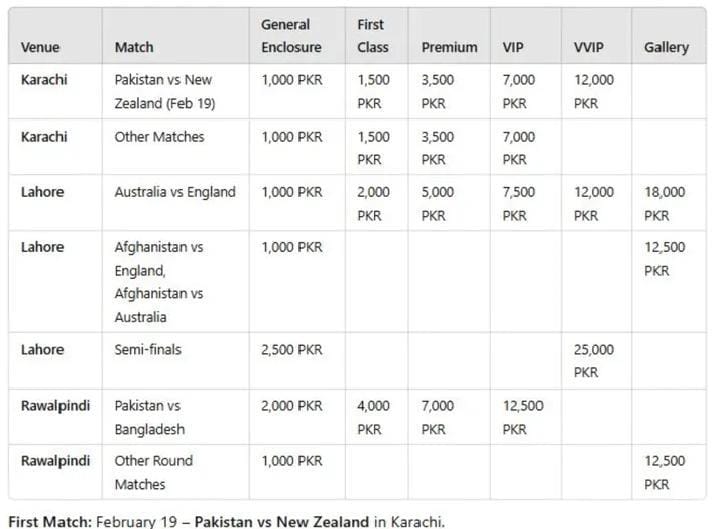The image size is (720, 529).
Task: Click Other Round Matches in Rawalpindi row
Action: [153, 473]
